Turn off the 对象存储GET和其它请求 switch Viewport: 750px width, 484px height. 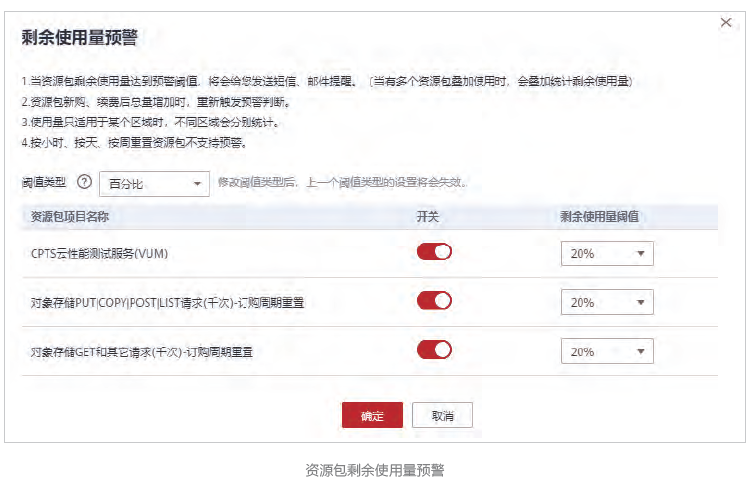tap(434, 350)
